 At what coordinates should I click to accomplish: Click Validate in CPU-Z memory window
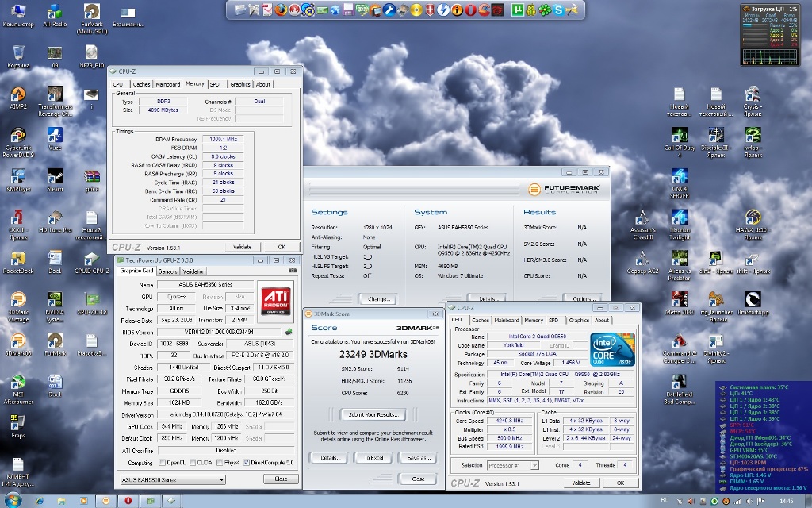tap(243, 247)
